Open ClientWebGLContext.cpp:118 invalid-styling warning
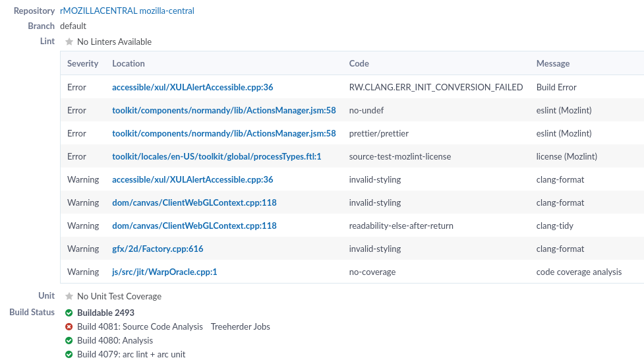The height and width of the screenshot is (364, 644). pyautogui.click(x=194, y=202)
